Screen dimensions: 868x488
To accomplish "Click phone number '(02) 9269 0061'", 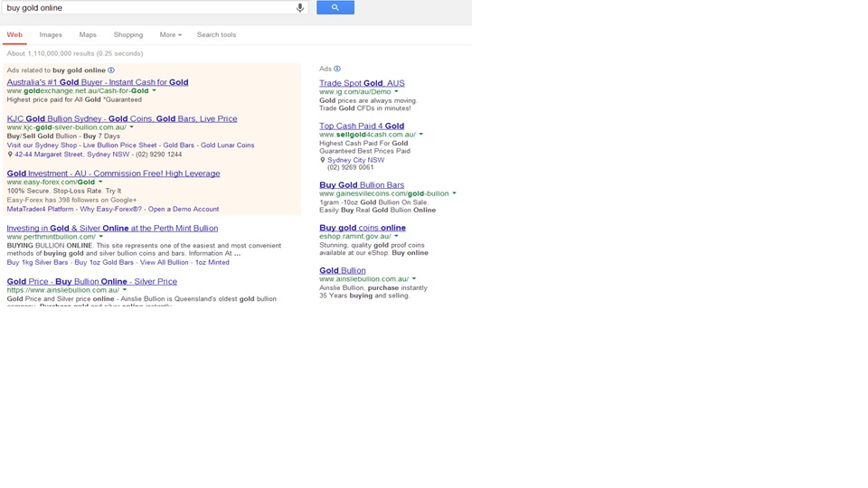I will tap(351, 167).
